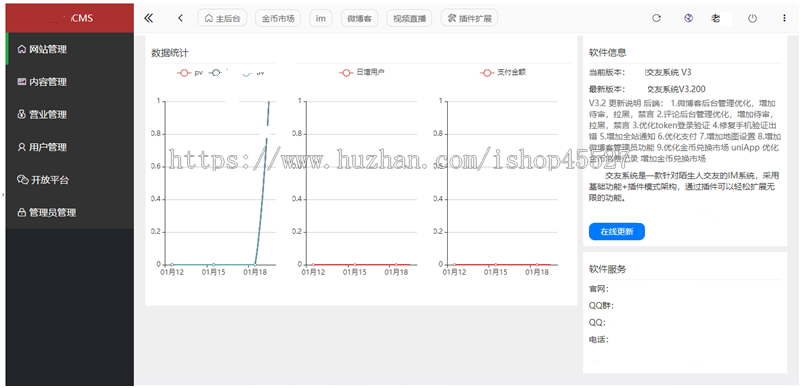This screenshot has height=388, width=801.
Task: Collapse sidebar with double-chevron icon
Action: click(149, 18)
